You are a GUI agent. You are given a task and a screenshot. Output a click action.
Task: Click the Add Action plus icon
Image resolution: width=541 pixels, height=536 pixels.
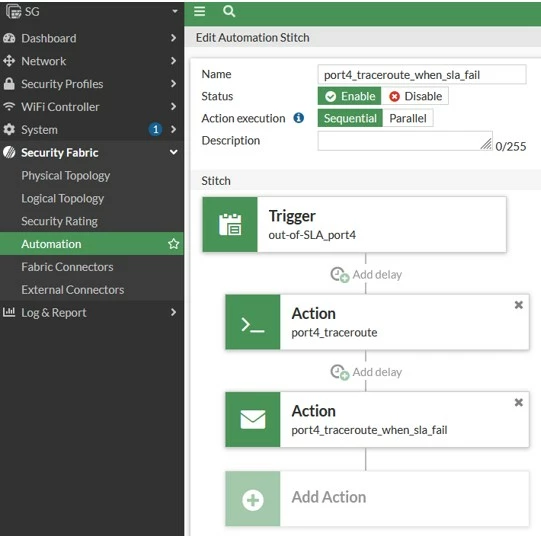253,499
